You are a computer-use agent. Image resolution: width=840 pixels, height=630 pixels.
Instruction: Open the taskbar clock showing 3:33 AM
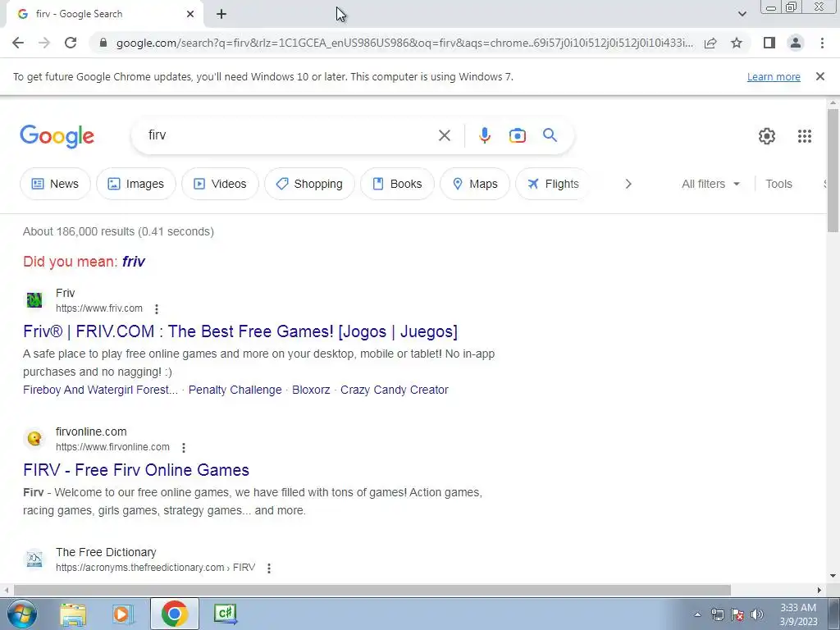pos(798,614)
